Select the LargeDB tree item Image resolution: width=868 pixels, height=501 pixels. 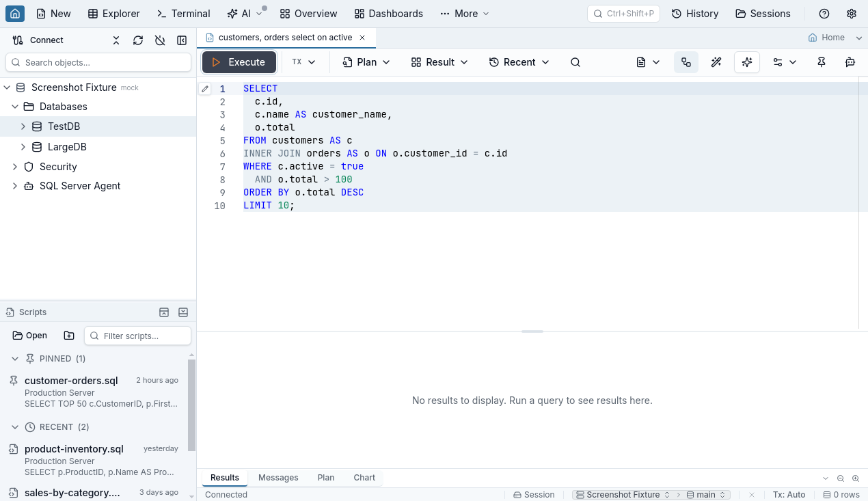(x=98, y=147)
